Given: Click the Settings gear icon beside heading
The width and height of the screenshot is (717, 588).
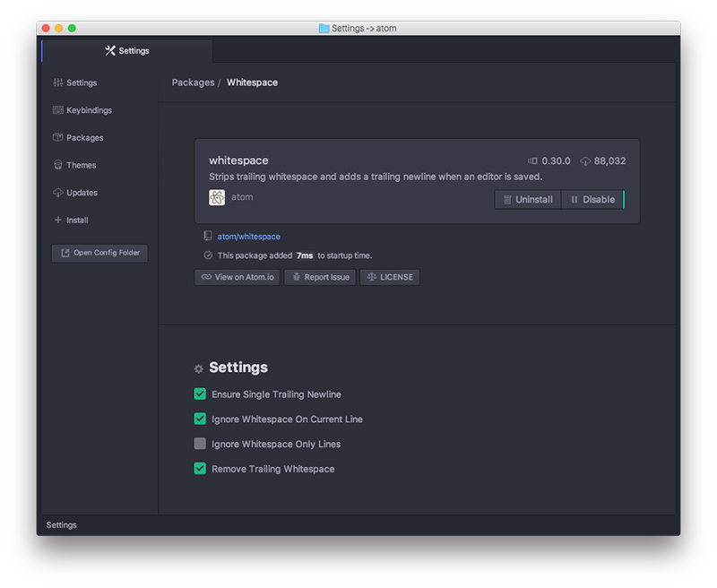Looking at the screenshot, I should tap(199, 368).
